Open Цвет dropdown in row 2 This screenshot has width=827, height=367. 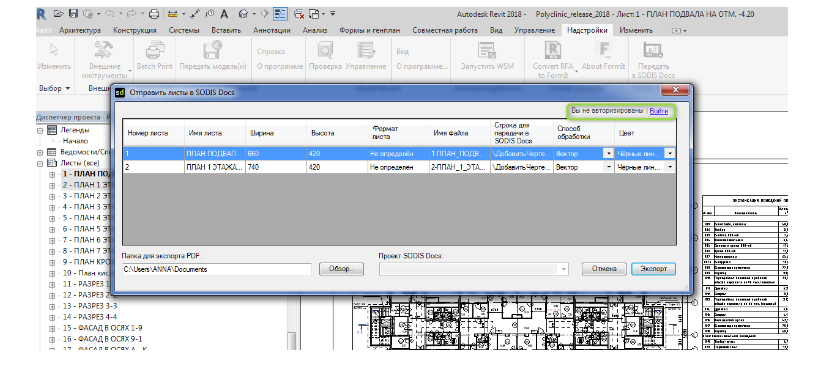[670, 167]
